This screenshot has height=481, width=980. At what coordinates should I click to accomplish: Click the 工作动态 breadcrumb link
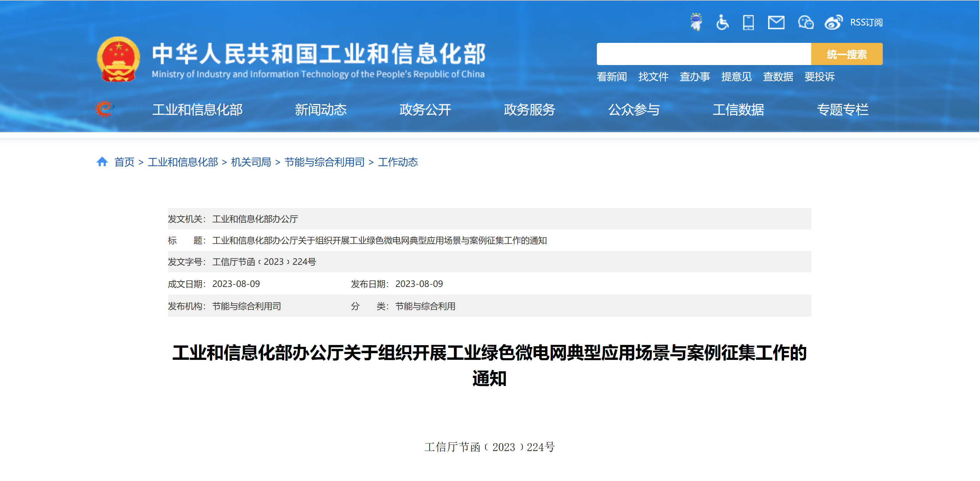(398, 162)
